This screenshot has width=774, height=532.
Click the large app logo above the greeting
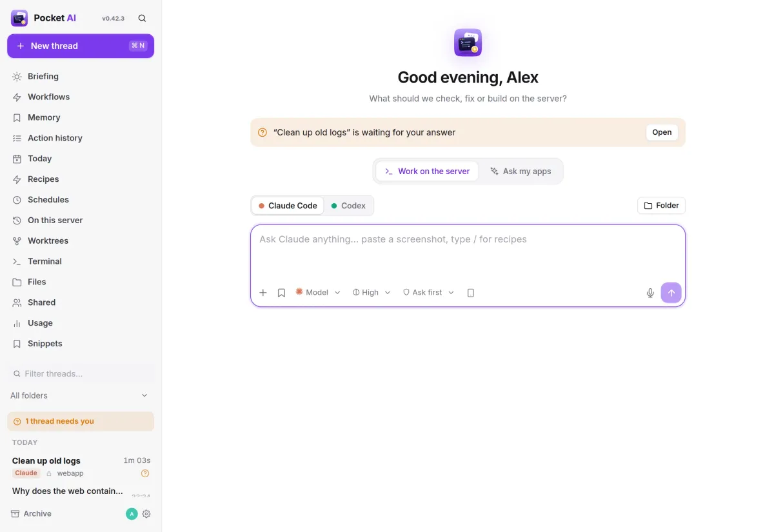(x=468, y=43)
